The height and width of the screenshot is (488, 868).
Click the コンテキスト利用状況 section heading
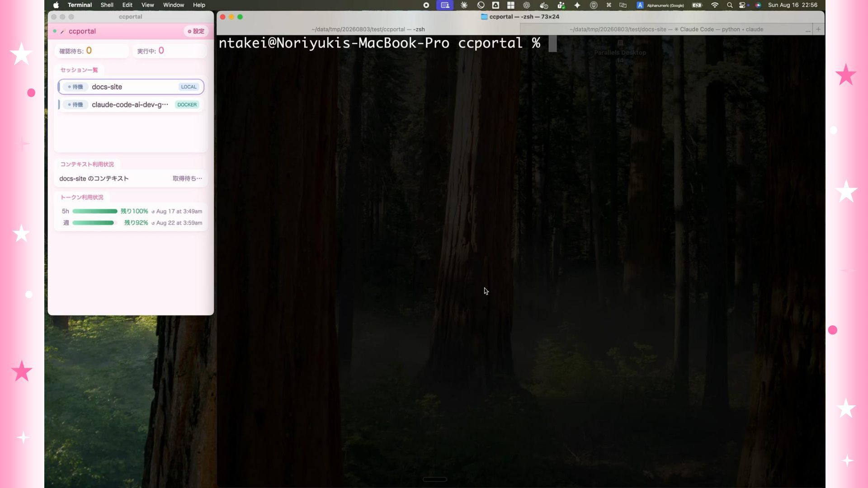(x=87, y=164)
